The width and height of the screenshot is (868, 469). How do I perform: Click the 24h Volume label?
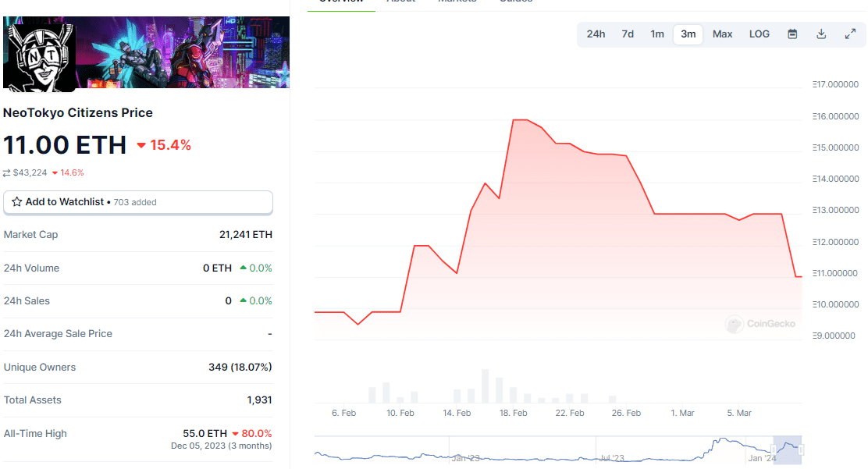coord(31,268)
